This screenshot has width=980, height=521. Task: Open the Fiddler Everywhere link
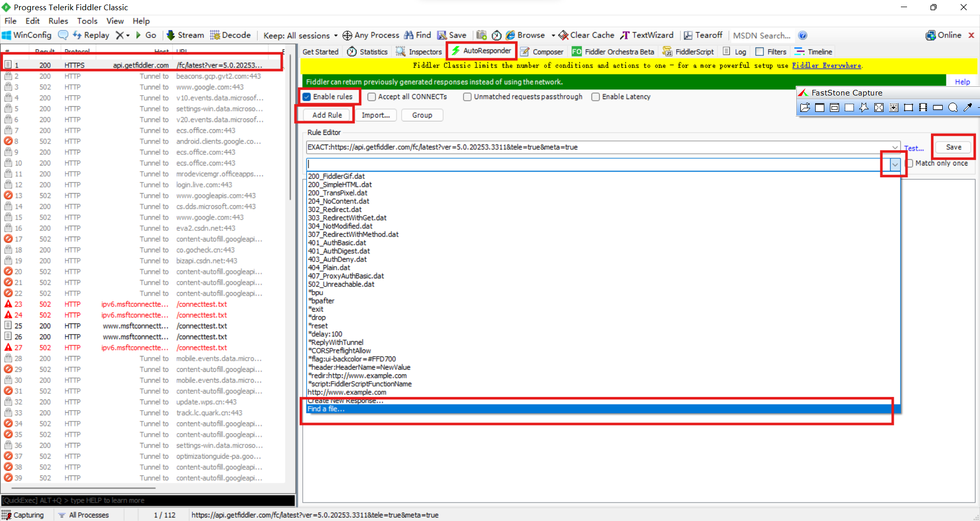(826, 65)
